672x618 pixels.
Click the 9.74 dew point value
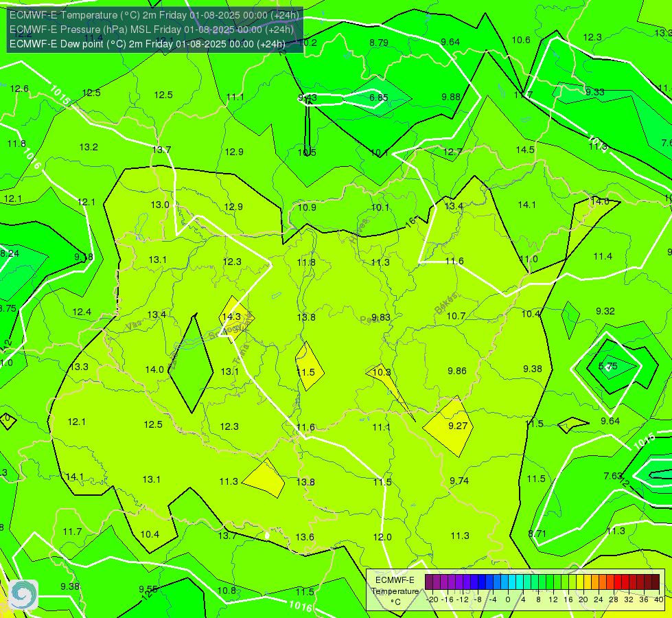459,481
